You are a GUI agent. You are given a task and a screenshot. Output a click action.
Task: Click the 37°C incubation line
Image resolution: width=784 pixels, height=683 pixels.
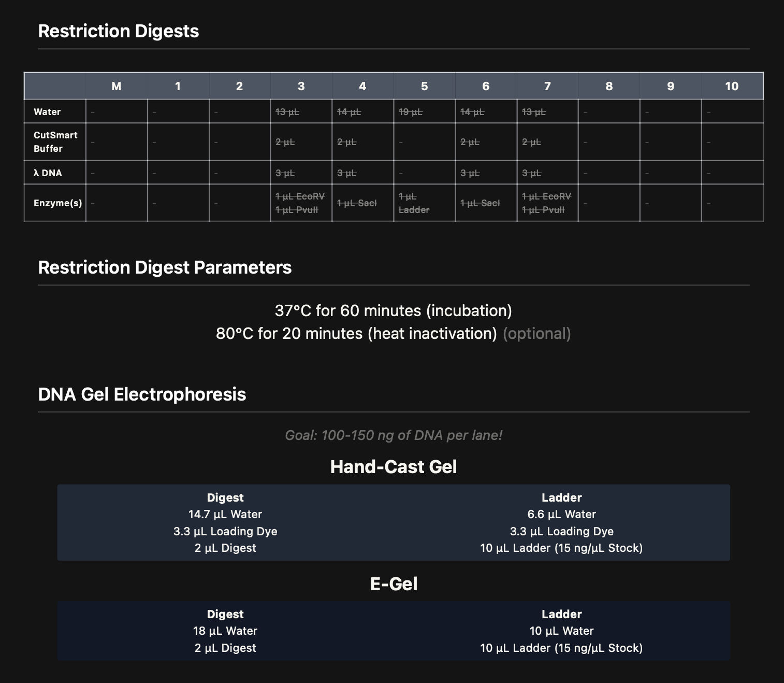pyautogui.click(x=393, y=310)
